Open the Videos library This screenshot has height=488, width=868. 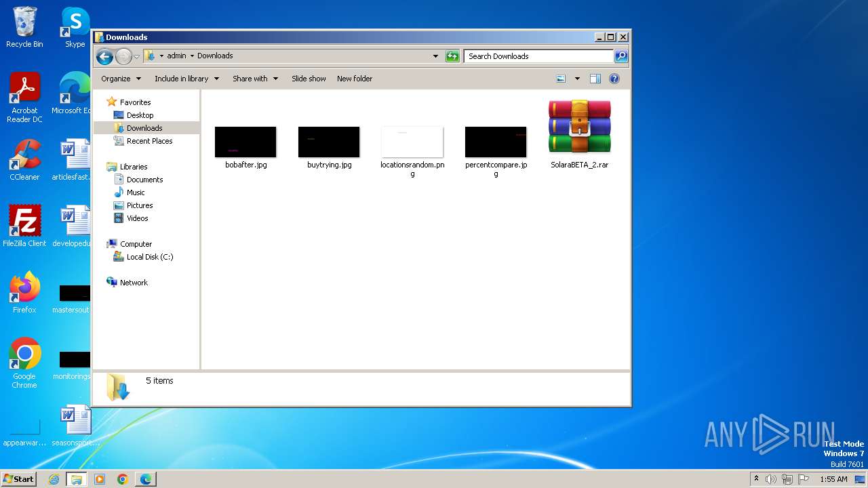pos(137,218)
